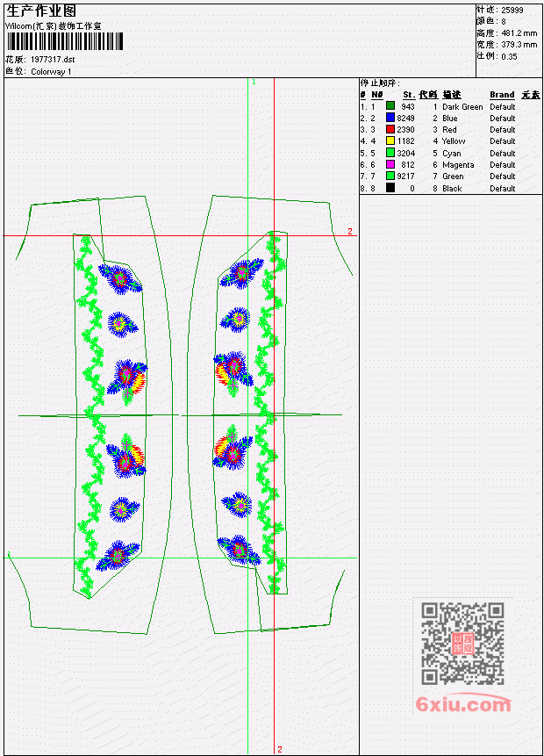Click the 'Red' description text
The width and height of the screenshot is (544, 756).
pos(449,130)
